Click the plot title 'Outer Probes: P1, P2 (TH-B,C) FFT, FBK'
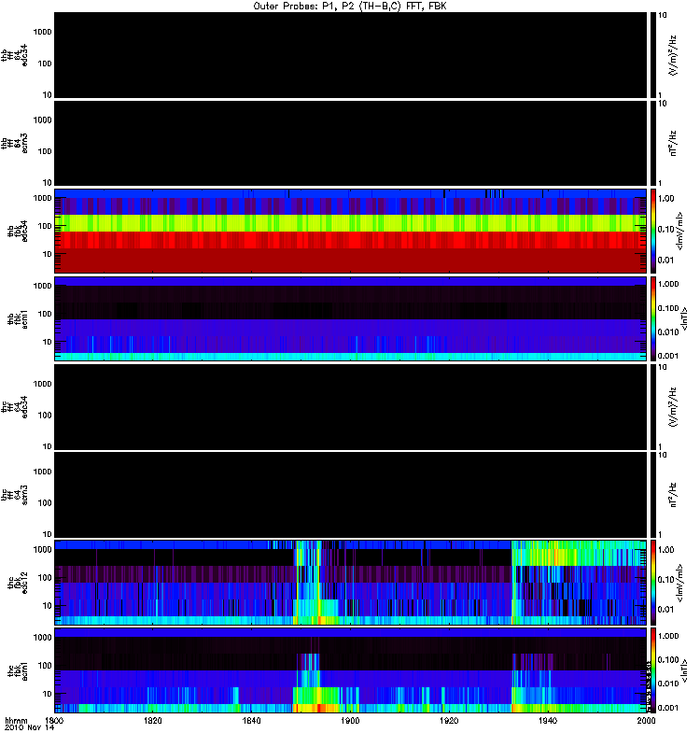 click(x=349, y=7)
